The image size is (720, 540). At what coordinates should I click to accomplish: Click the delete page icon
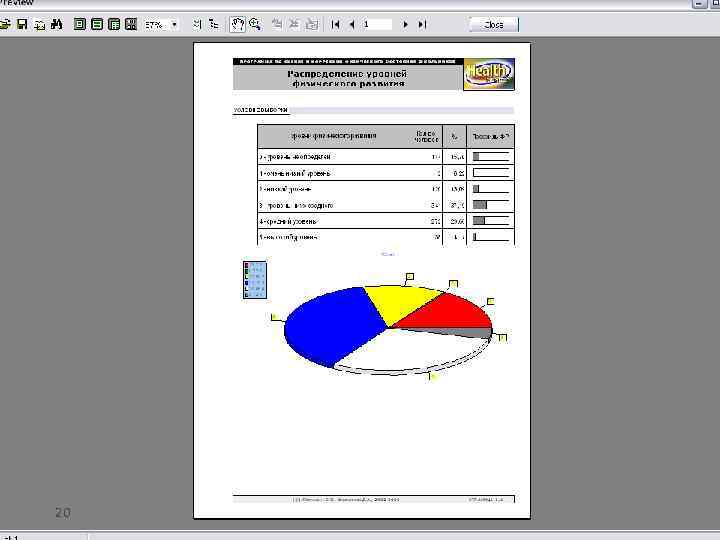coord(294,24)
